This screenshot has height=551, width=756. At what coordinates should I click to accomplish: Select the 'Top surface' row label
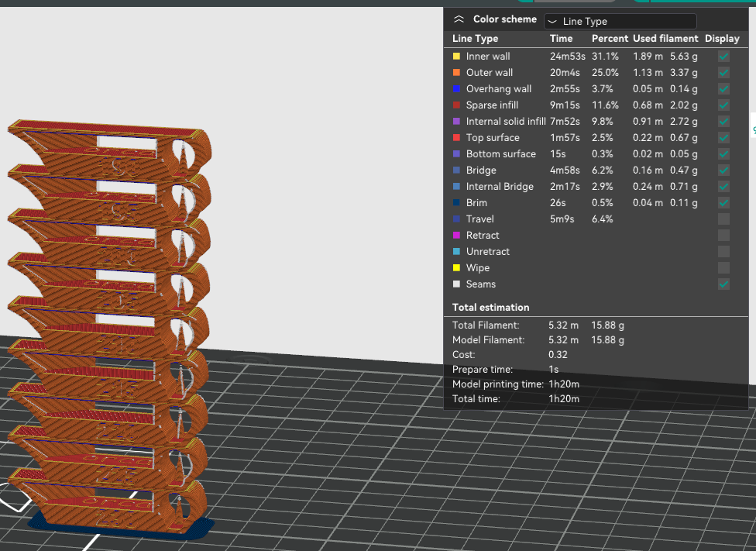(x=493, y=138)
